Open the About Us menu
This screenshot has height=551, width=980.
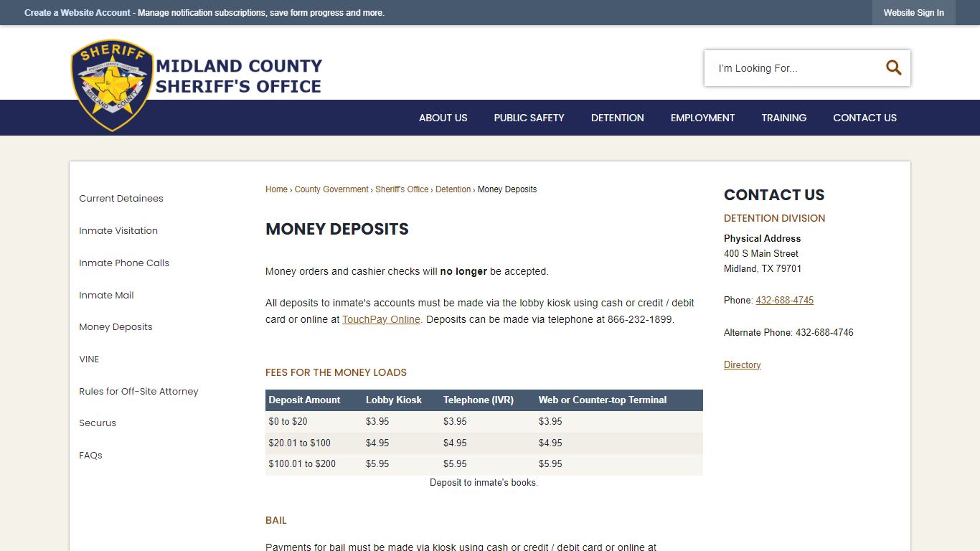coord(443,118)
